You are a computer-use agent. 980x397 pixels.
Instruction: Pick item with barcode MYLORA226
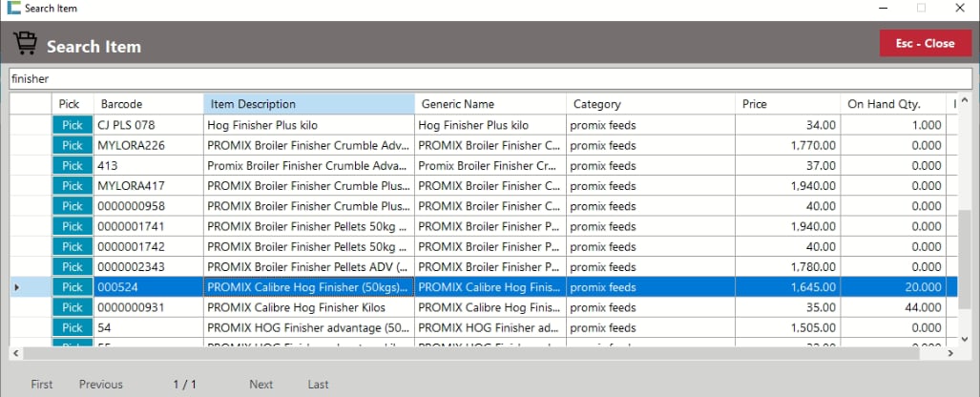(x=73, y=145)
